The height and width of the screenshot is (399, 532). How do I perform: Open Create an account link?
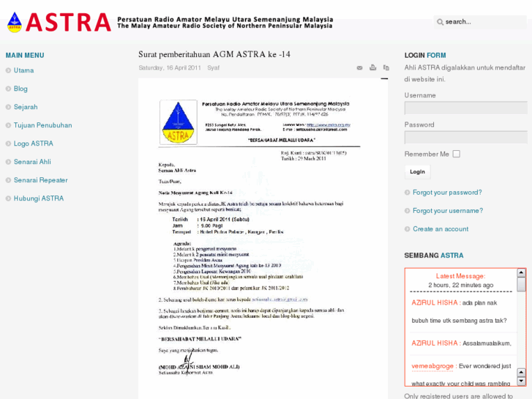[x=441, y=229]
